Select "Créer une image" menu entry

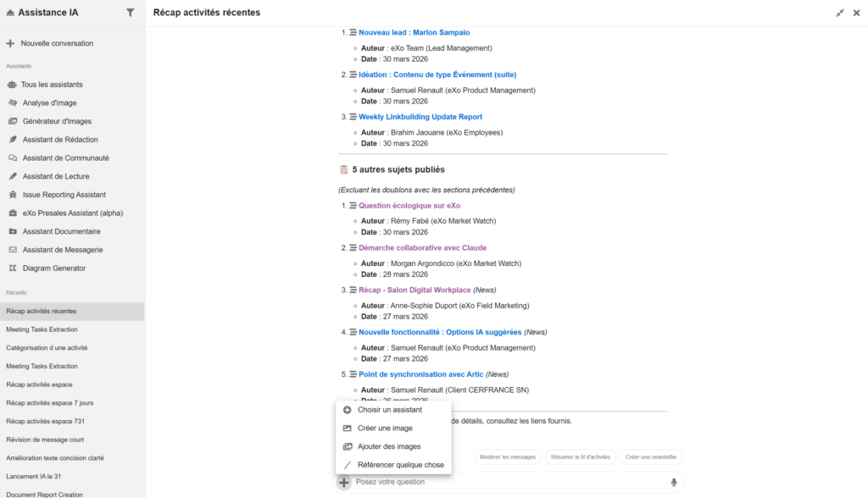[385, 429]
